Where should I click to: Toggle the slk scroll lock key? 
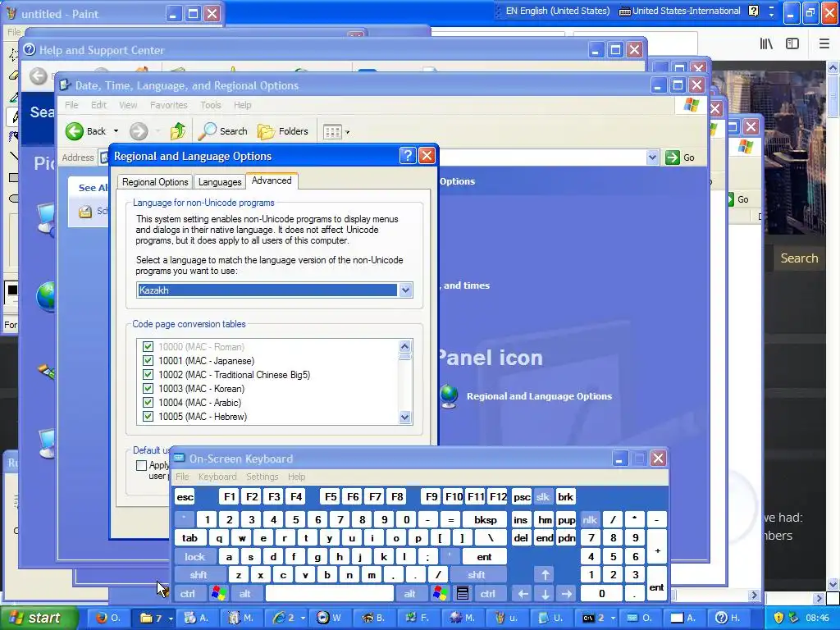click(x=543, y=496)
